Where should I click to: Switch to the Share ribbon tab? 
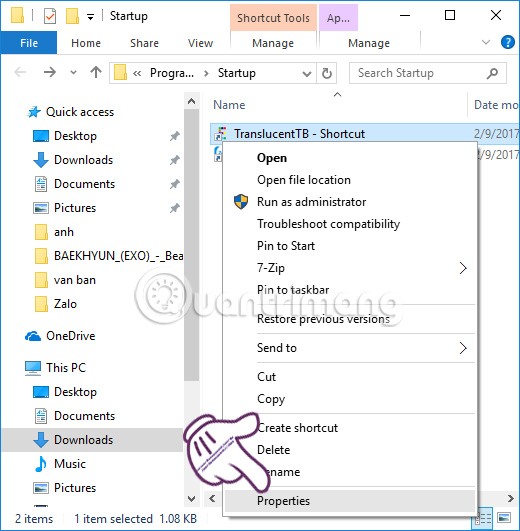pyautogui.click(x=144, y=43)
